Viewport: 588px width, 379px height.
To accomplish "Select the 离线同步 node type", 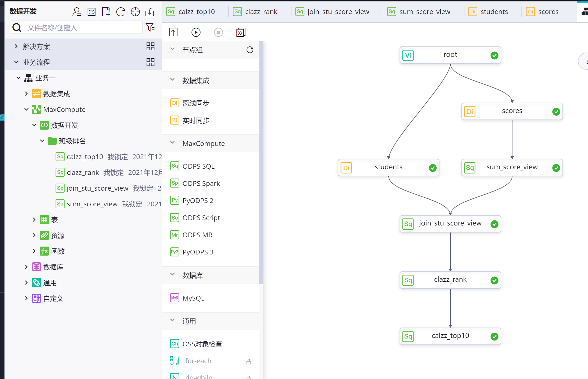I will pyautogui.click(x=190, y=103).
